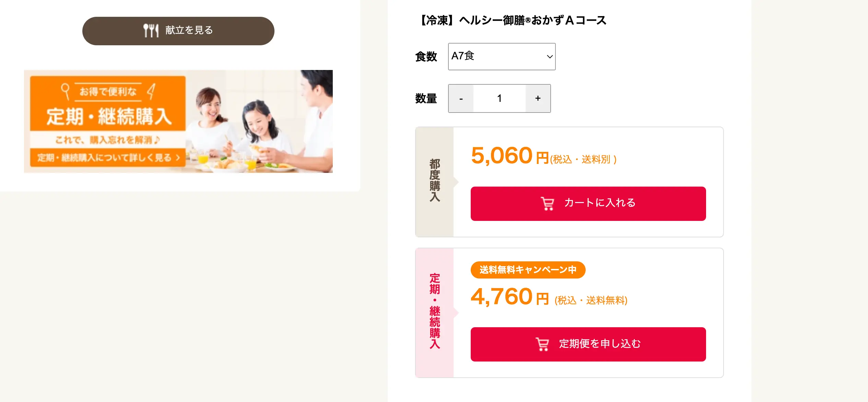This screenshot has width=868, height=402.
Task: Open the 食数 dropdown showing A7食
Action: pyautogui.click(x=502, y=57)
